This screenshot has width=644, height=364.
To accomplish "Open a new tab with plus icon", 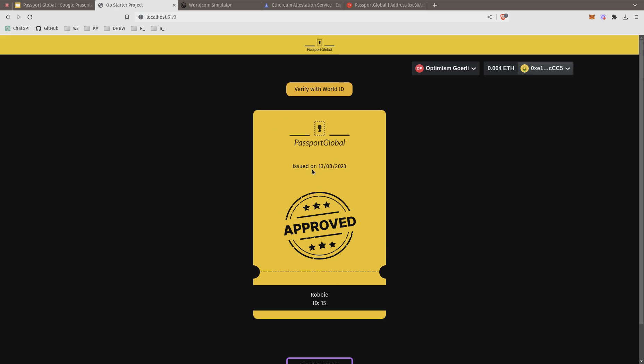I will coord(435,5).
